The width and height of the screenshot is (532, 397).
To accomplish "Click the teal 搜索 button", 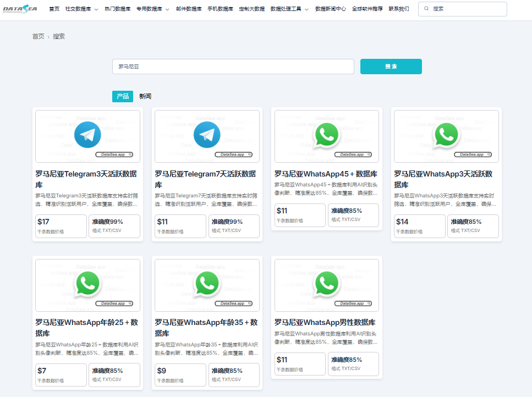I will coord(391,67).
